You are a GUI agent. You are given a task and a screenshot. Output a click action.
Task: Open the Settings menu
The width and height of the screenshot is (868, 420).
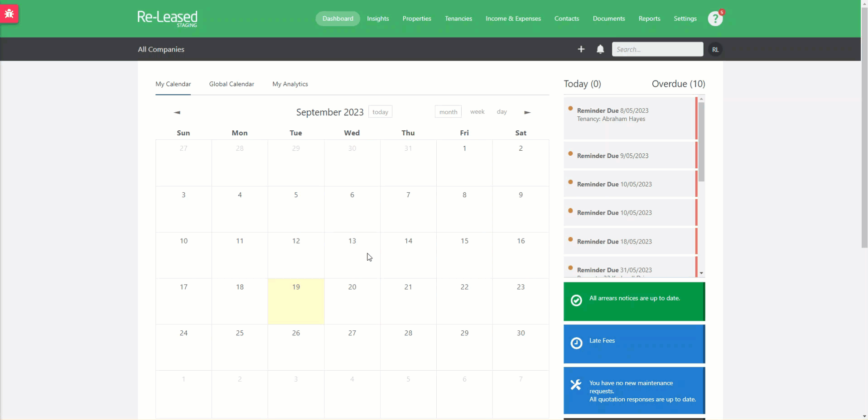685,19
